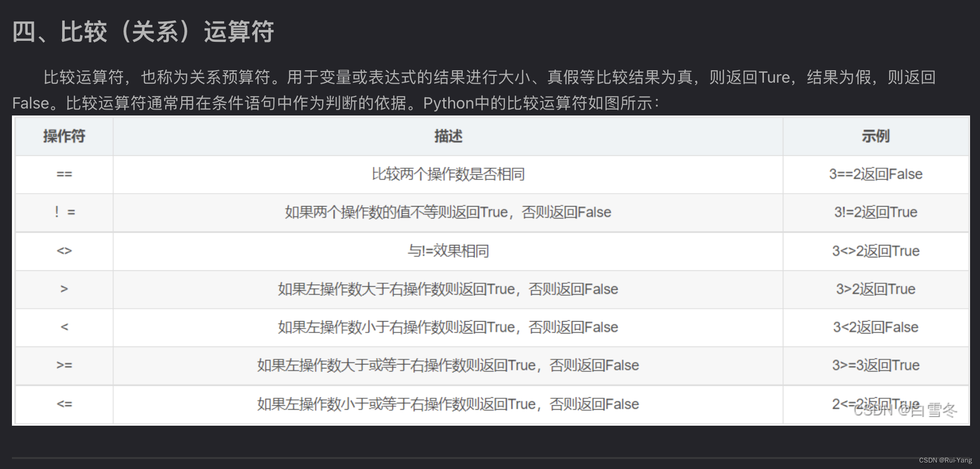Click the description '比较两个操作数是否相同'
The height and width of the screenshot is (469, 980).
click(x=448, y=174)
